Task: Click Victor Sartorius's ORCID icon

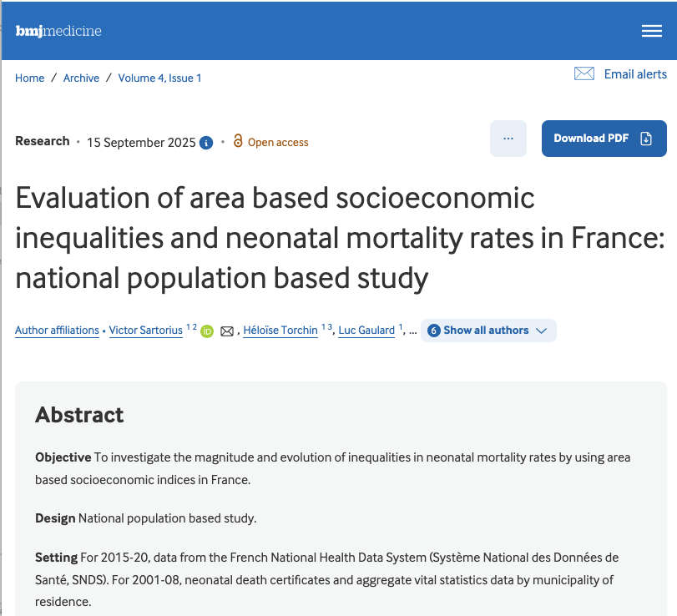Action: (x=207, y=331)
